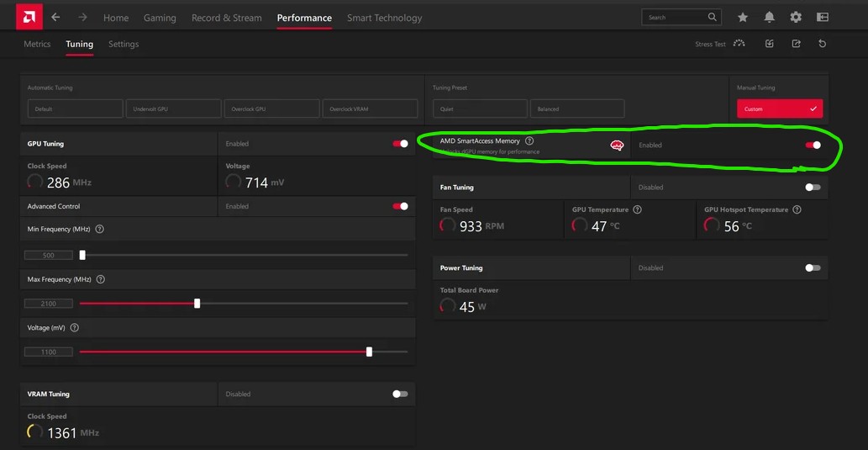Choose the Quiet tuning preset
This screenshot has width=868, height=450.
(x=480, y=109)
